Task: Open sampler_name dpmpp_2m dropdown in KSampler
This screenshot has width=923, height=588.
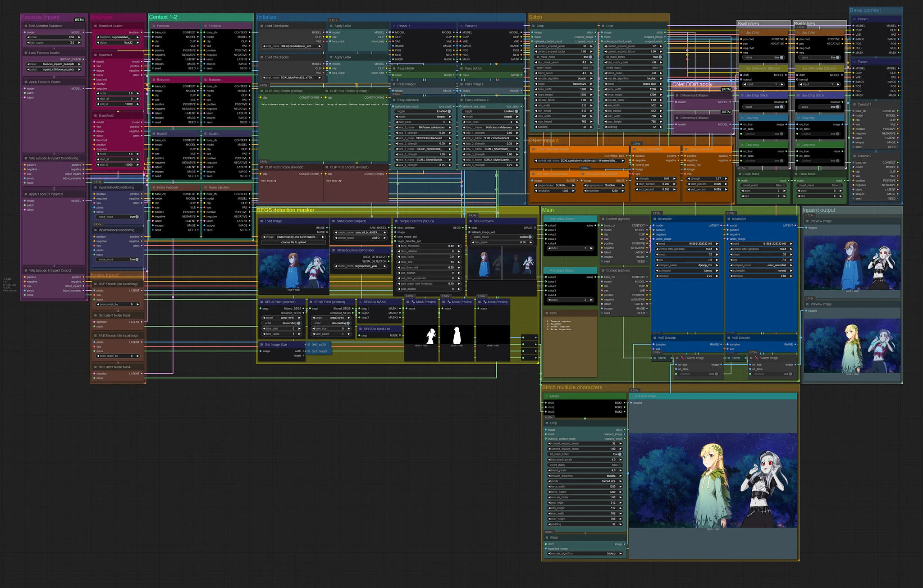Action: 687,265
